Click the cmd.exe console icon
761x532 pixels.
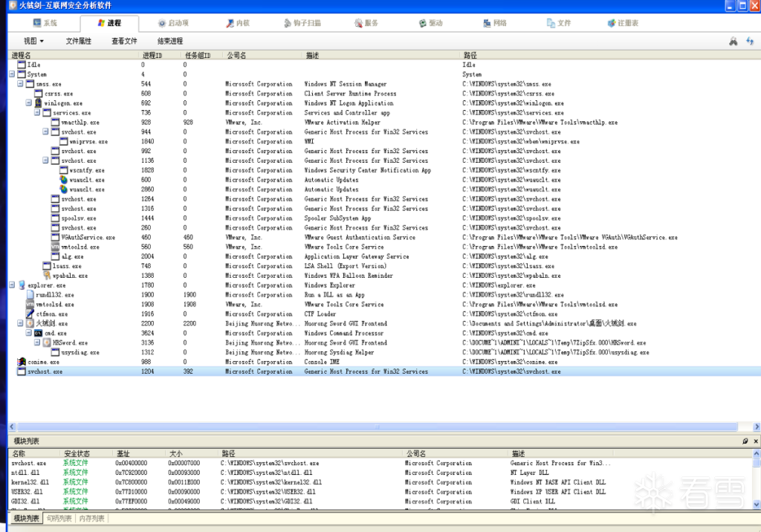(x=39, y=333)
